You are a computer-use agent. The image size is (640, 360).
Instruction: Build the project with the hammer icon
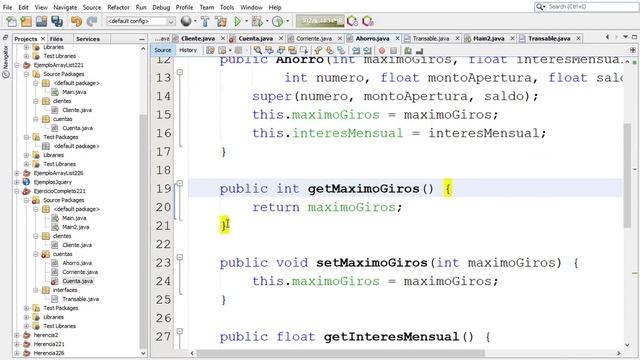point(205,21)
